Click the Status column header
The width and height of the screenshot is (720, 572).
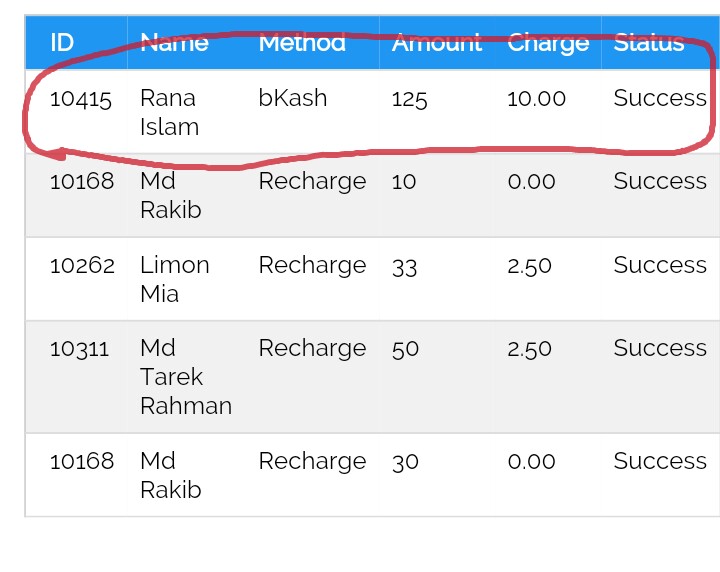coord(649,42)
